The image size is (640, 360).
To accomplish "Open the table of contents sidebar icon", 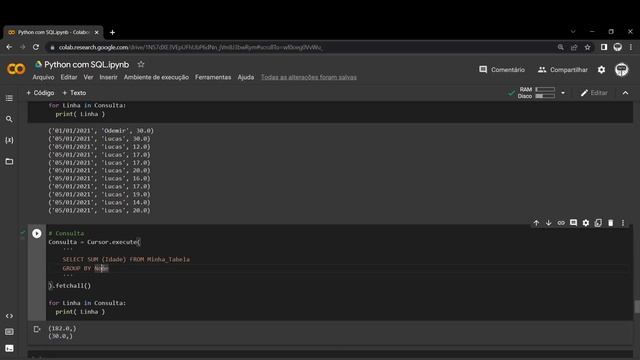I will pyautogui.click(x=9, y=98).
